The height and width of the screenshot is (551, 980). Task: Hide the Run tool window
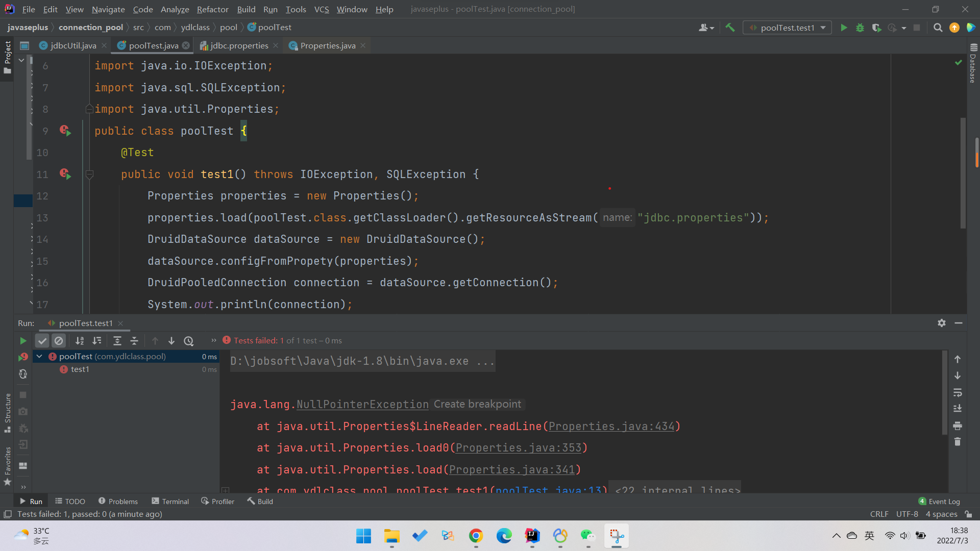(959, 323)
